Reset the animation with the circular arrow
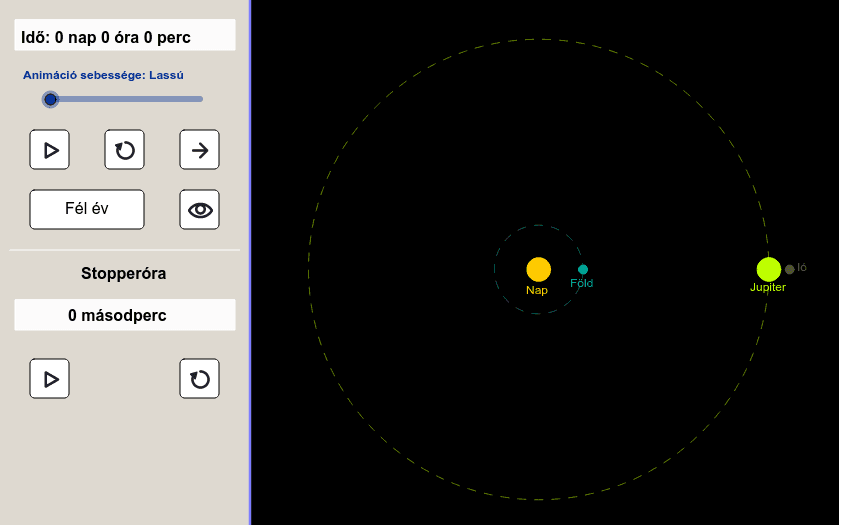The image size is (841, 527). pos(125,150)
